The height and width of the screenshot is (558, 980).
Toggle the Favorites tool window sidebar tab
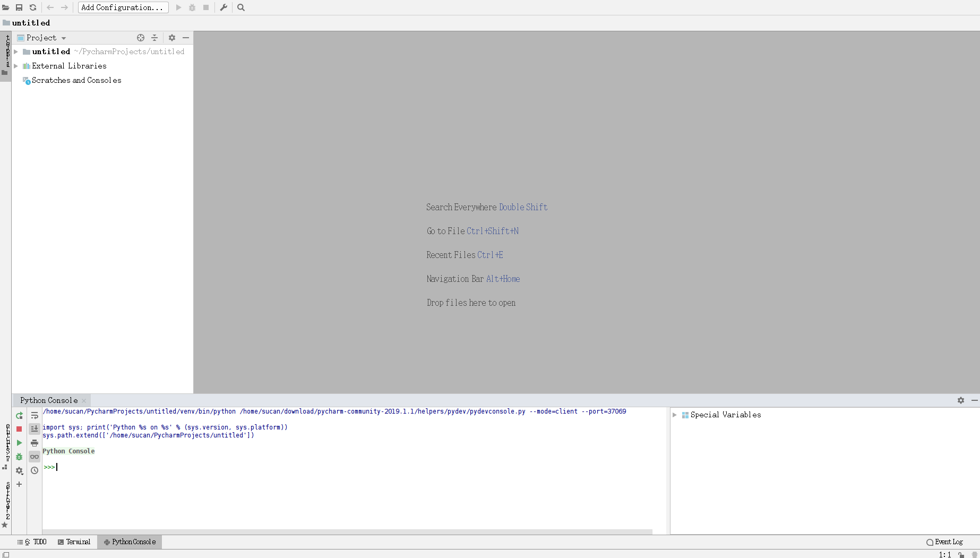point(5,504)
